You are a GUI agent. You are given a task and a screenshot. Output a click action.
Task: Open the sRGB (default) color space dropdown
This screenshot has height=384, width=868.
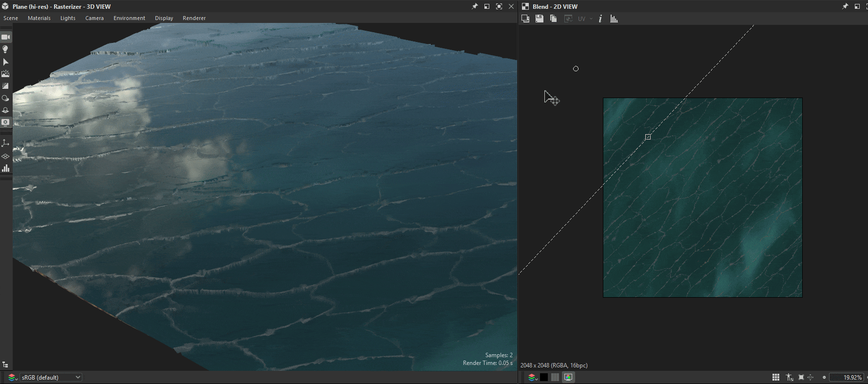click(x=51, y=377)
